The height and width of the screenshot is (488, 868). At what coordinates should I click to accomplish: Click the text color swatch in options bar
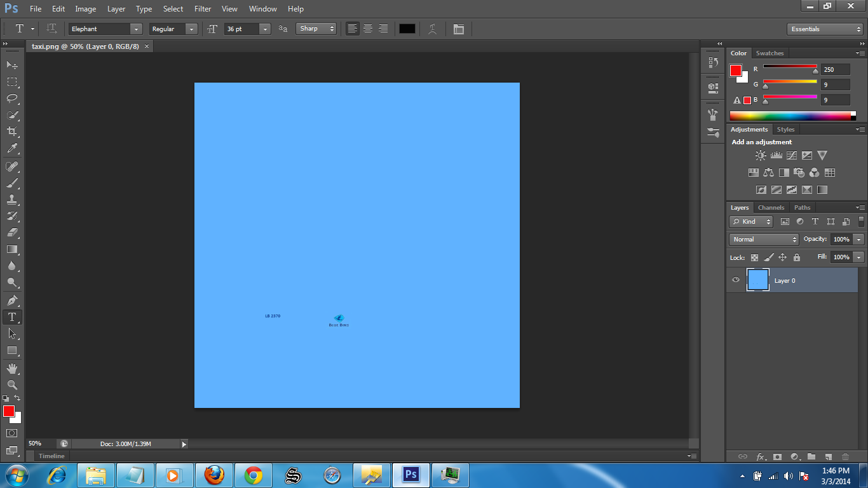407,29
